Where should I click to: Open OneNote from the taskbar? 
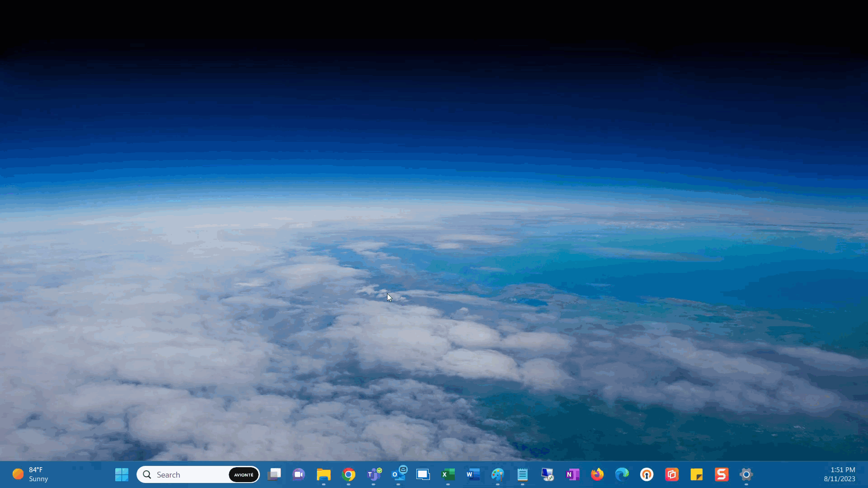(x=572, y=474)
